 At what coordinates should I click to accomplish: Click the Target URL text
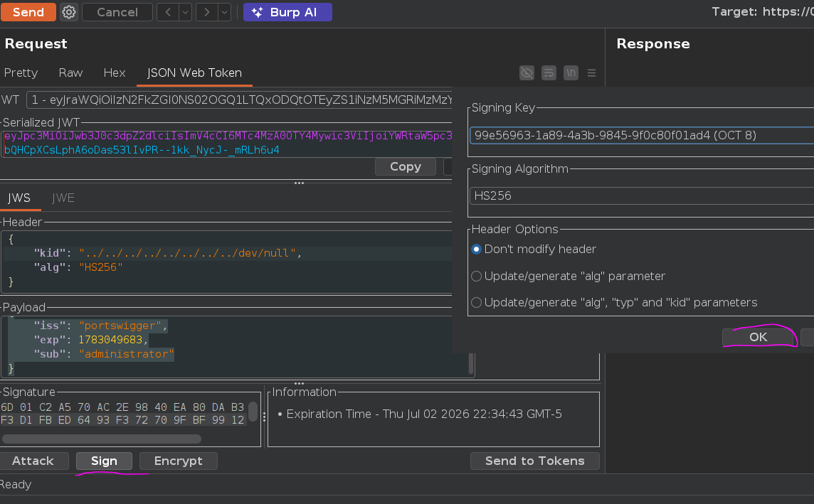pyautogui.click(x=763, y=12)
